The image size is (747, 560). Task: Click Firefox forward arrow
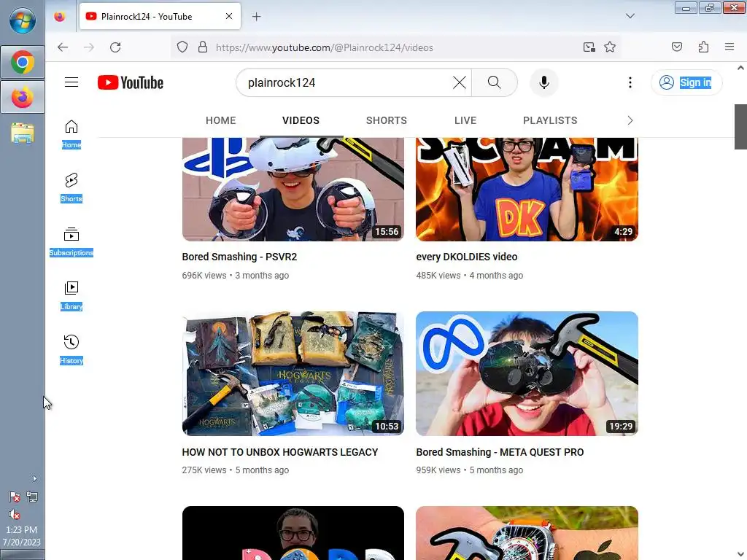tap(88, 47)
